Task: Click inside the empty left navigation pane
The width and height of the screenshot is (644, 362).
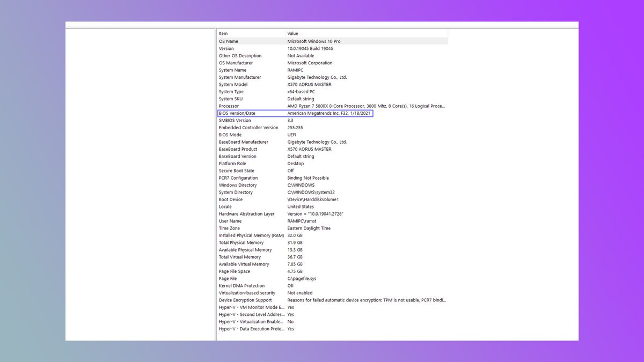Action: (x=140, y=182)
